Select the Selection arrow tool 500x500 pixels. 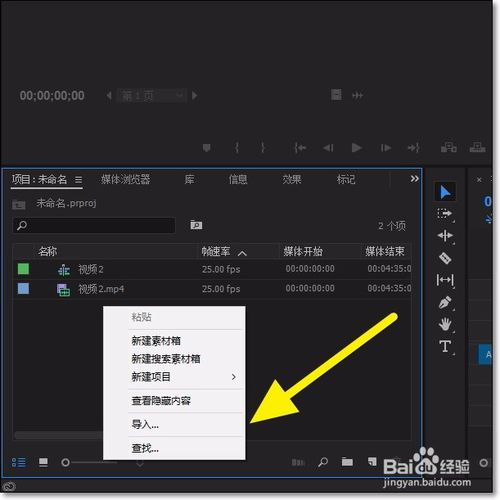pos(445,192)
